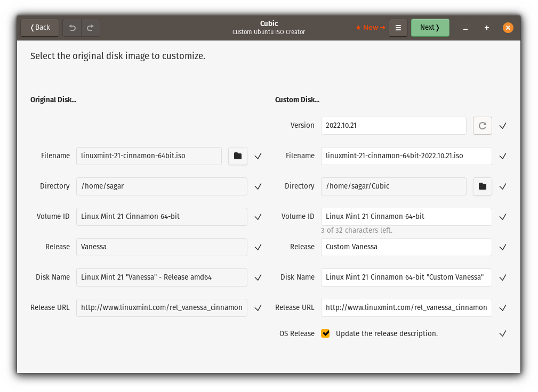The image size is (538, 392).
Task: Browse for a different custom Directory
Action: pyautogui.click(x=482, y=186)
